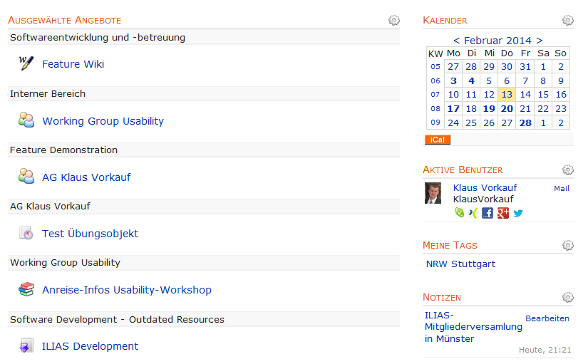
Task: Open Working Group Usability link
Action: pyautogui.click(x=103, y=121)
